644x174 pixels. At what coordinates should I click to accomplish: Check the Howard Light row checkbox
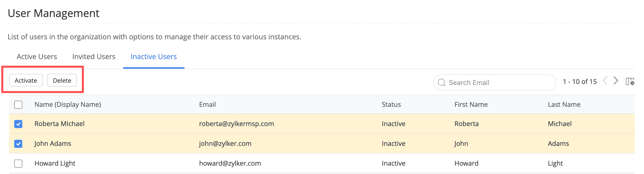point(18,164)
